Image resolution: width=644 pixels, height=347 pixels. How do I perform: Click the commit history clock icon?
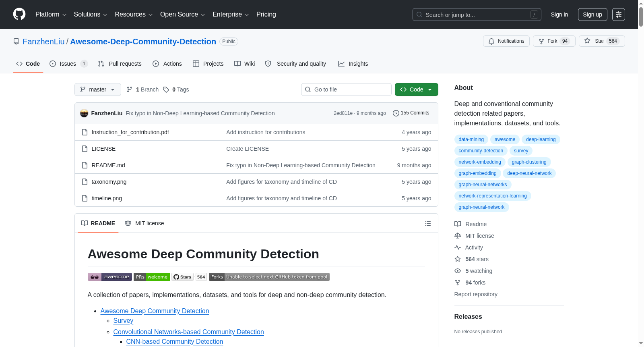pyautogui.click(x=396, y=113)
